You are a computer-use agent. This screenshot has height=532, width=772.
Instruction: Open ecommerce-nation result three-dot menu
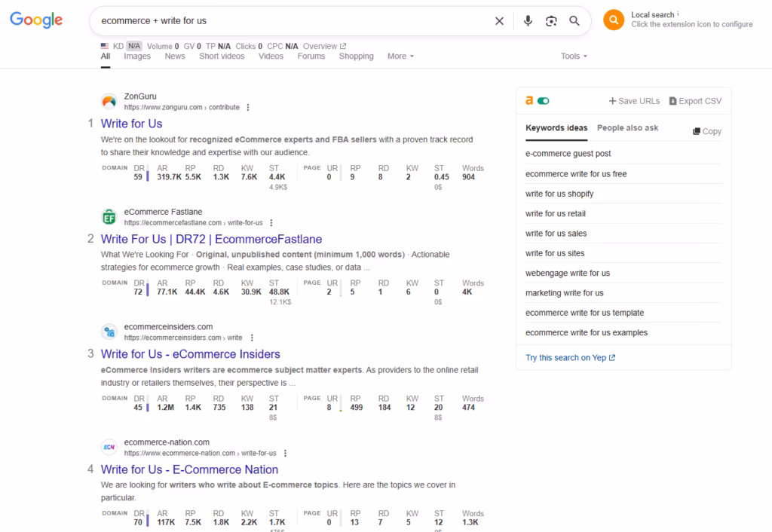click(285, 454)
